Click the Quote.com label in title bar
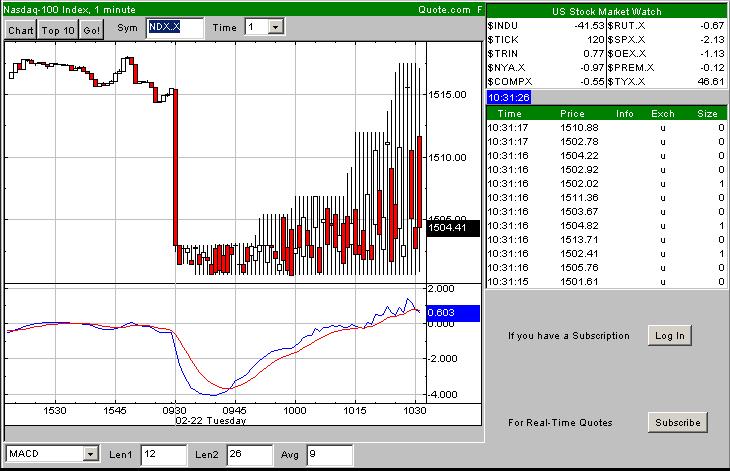The image size is (730, 471). [444, 9]
